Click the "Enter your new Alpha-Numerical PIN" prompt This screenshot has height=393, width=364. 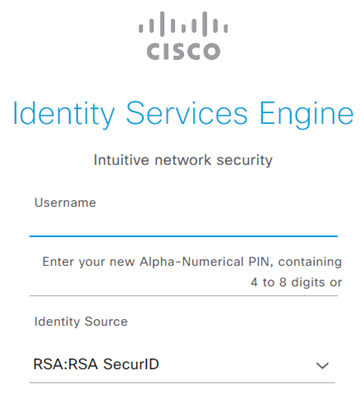pyautogui.click(x=155, y=262)
